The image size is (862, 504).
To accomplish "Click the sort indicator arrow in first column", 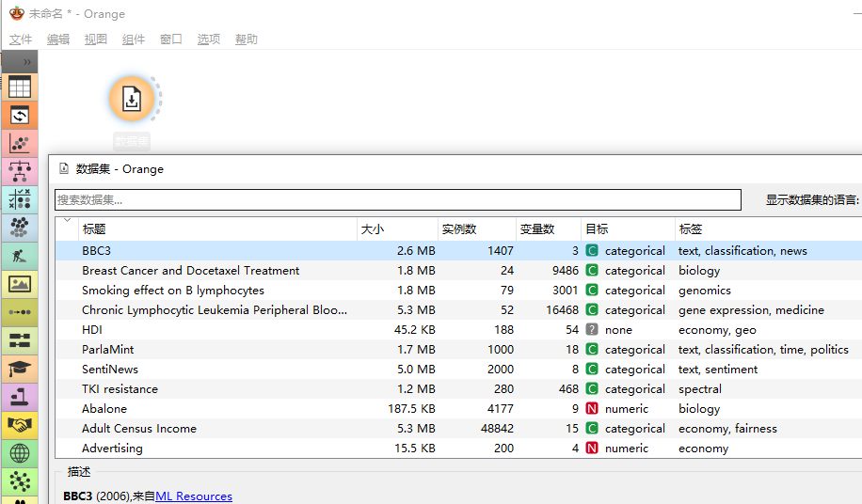I will coord(67,221).
